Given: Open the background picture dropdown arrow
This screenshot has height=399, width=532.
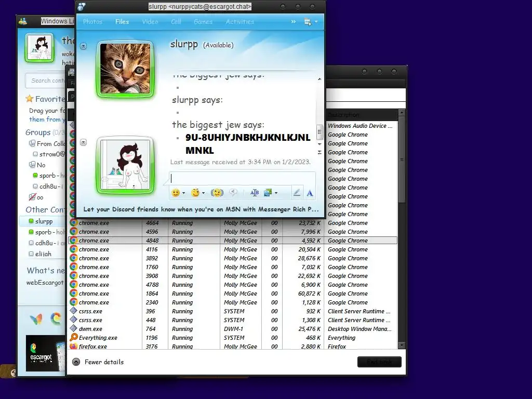Looking at the screenshot, I should [276, 193].
